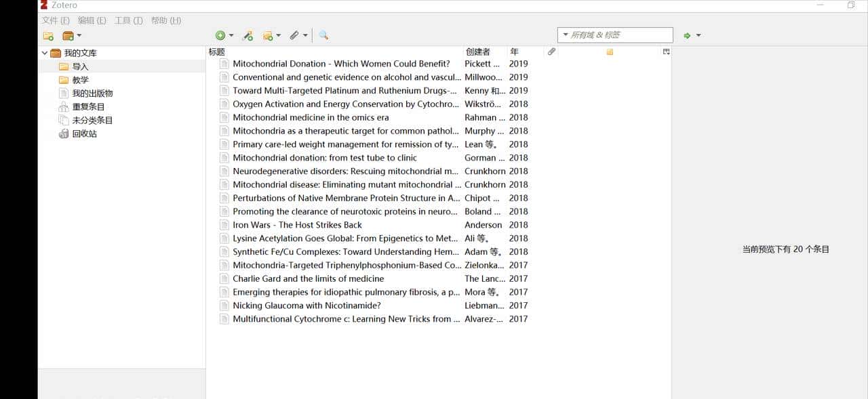Image resolution: width=868 pixels, height=399 pixels.
Task: Open the column picker at the header's right edge
Action: click(665, 51)
